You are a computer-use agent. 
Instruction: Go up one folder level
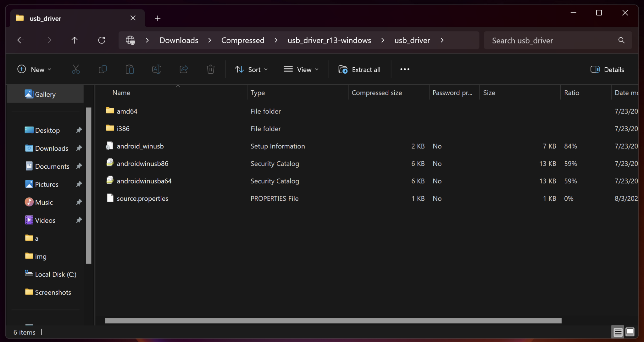pos(75,40)
